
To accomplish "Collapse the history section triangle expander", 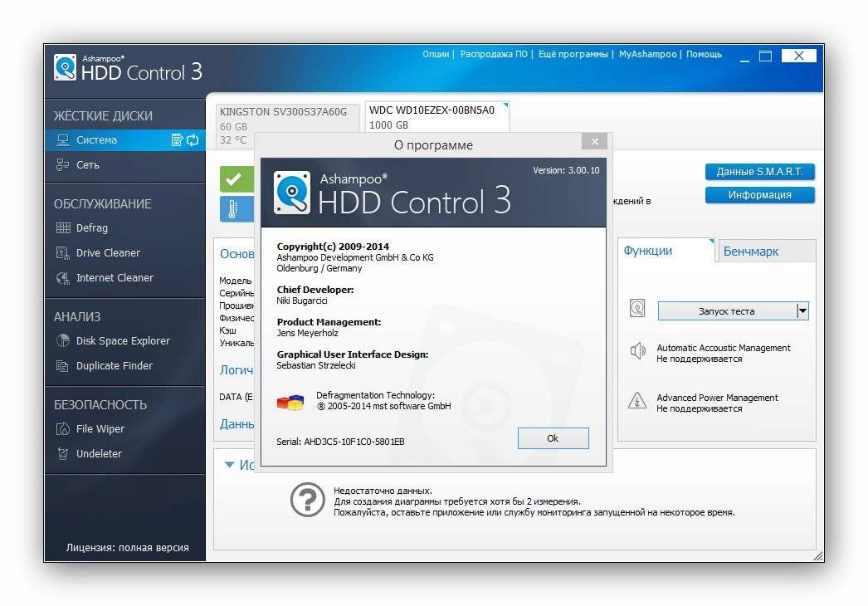I will 229,465.
